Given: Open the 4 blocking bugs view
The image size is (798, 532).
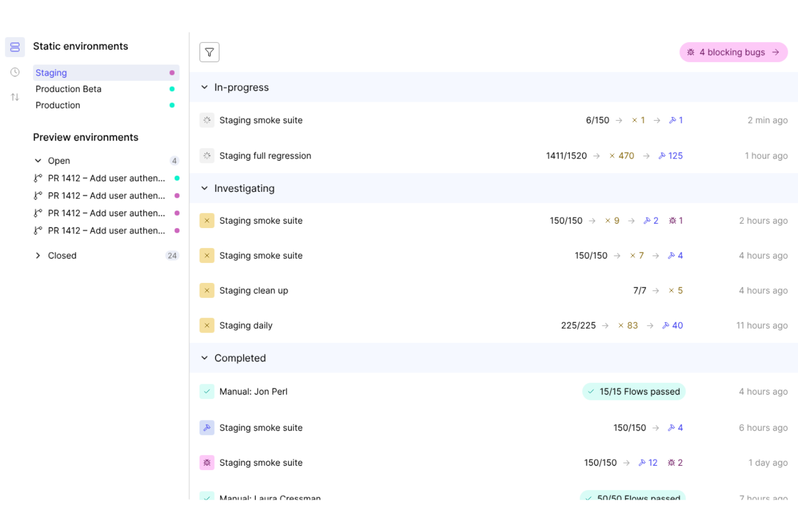Looking at the screenshot, I should pyautogui.click(x=733, y=52).
